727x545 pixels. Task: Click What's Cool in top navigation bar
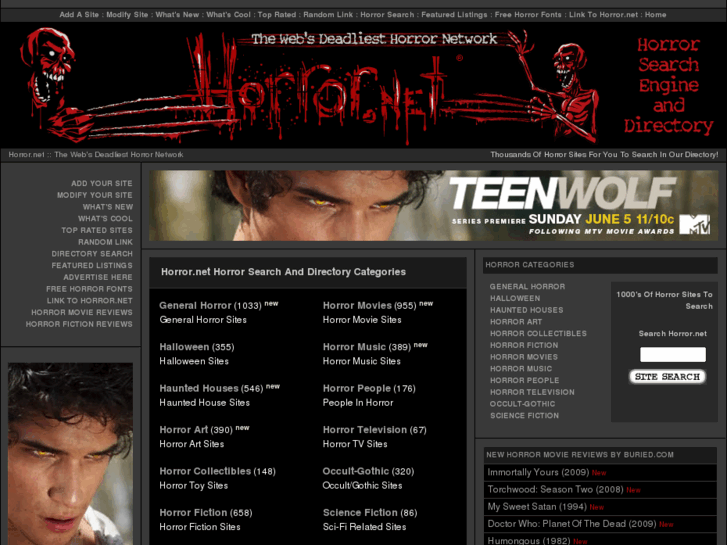pos(229,15)
